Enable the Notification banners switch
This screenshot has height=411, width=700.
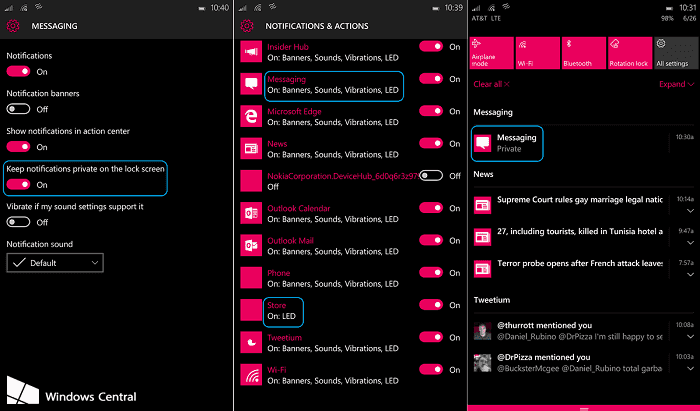pyautogui.click(x=19, y=109)
